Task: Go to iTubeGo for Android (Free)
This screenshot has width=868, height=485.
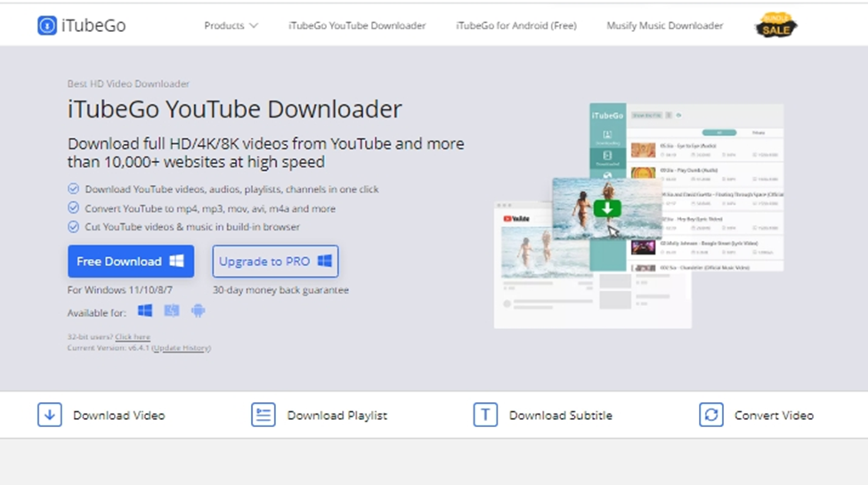Action: (516, 26)
